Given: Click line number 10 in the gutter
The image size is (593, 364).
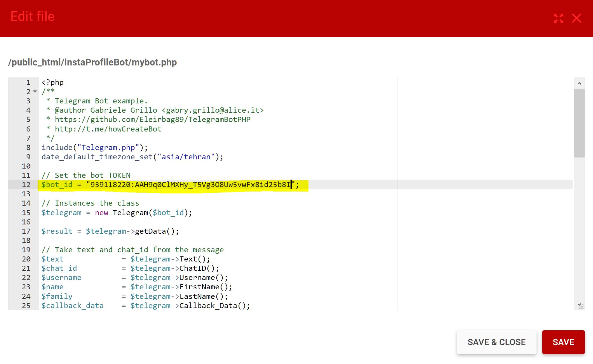Looking at the screenshot, I should click(x=26, y=166).
